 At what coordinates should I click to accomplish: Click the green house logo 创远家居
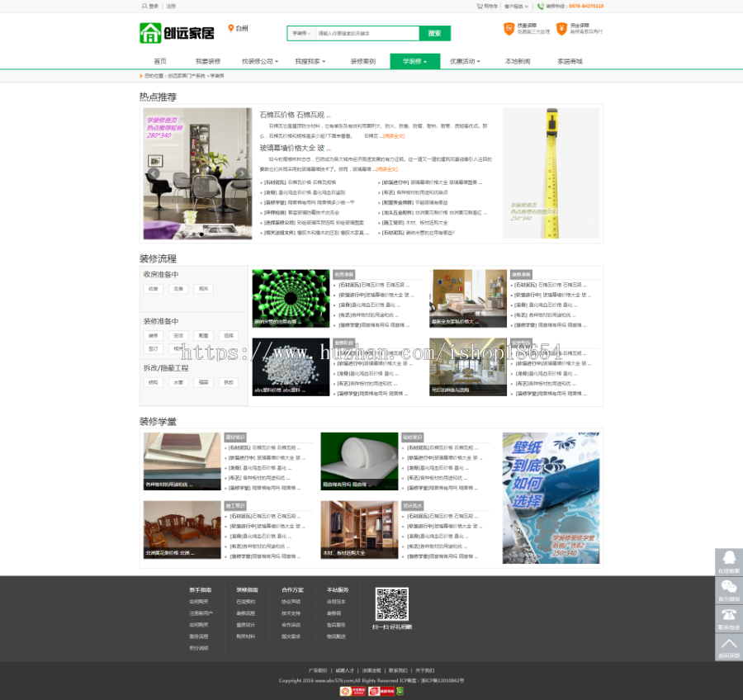(x=177, y=33)
